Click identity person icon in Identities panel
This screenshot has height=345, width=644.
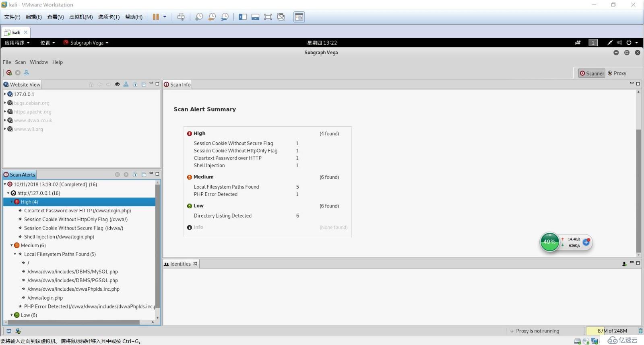pyautogui.click(x=624, y=264)
